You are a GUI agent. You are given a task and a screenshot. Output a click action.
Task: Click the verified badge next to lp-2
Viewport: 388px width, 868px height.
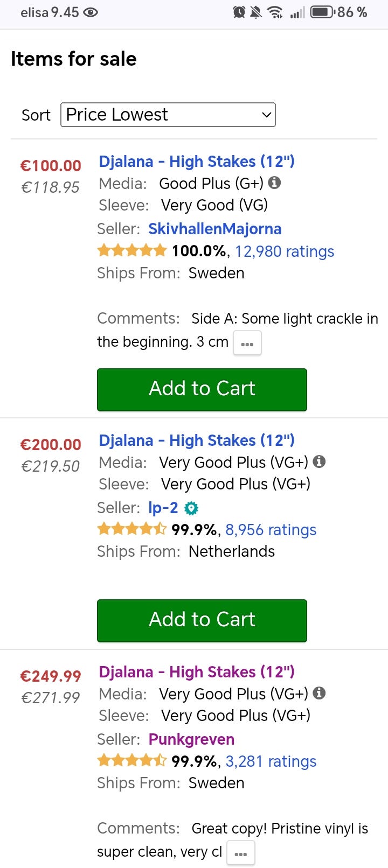191,508
